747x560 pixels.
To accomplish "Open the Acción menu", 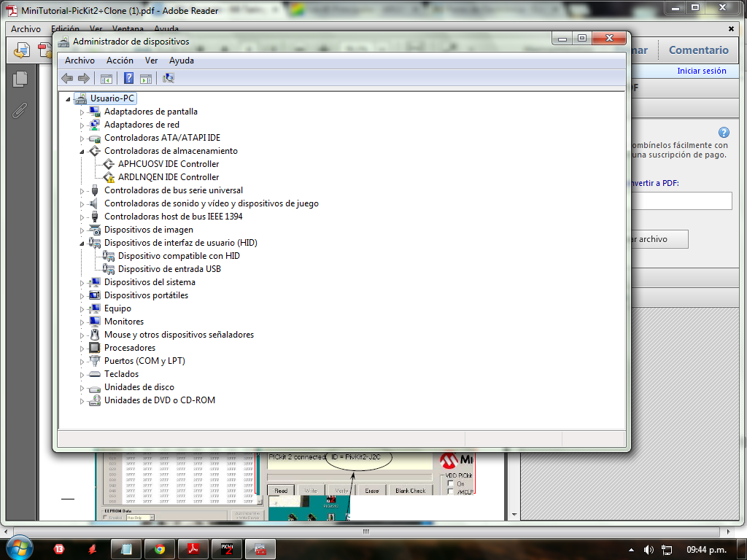I will click(x=120, y=61).
